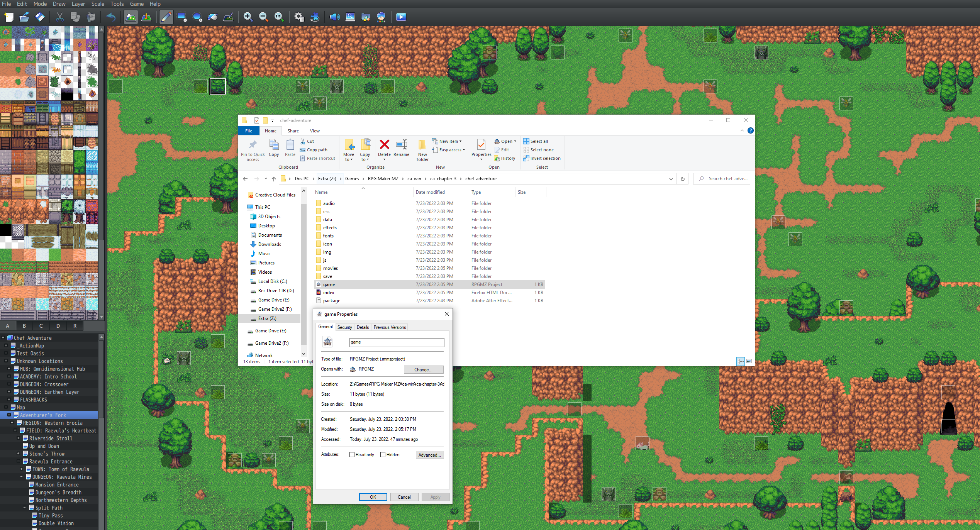980x530 pixels.
Task: Start Playtest with the play icon
Action: 401,17
